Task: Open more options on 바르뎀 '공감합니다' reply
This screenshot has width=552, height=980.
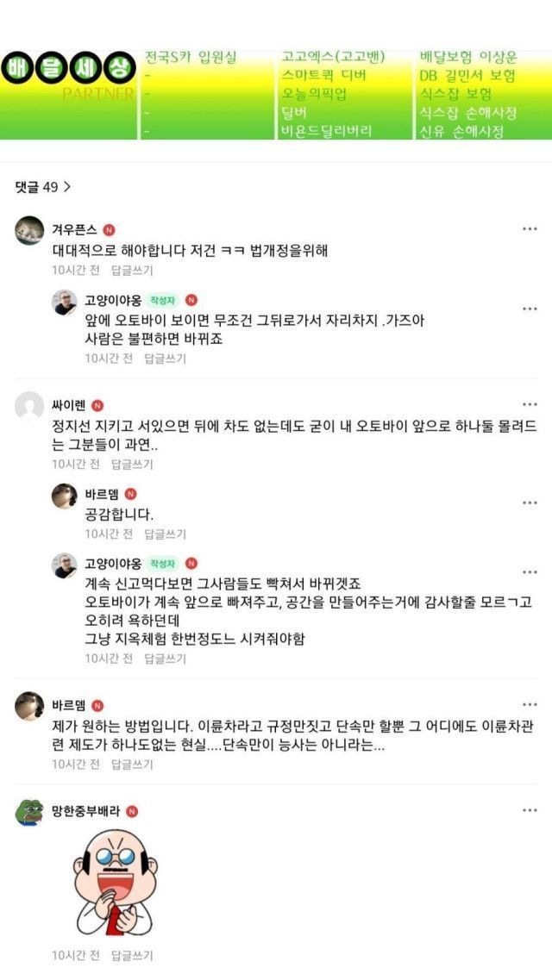Action: [530, 502]
